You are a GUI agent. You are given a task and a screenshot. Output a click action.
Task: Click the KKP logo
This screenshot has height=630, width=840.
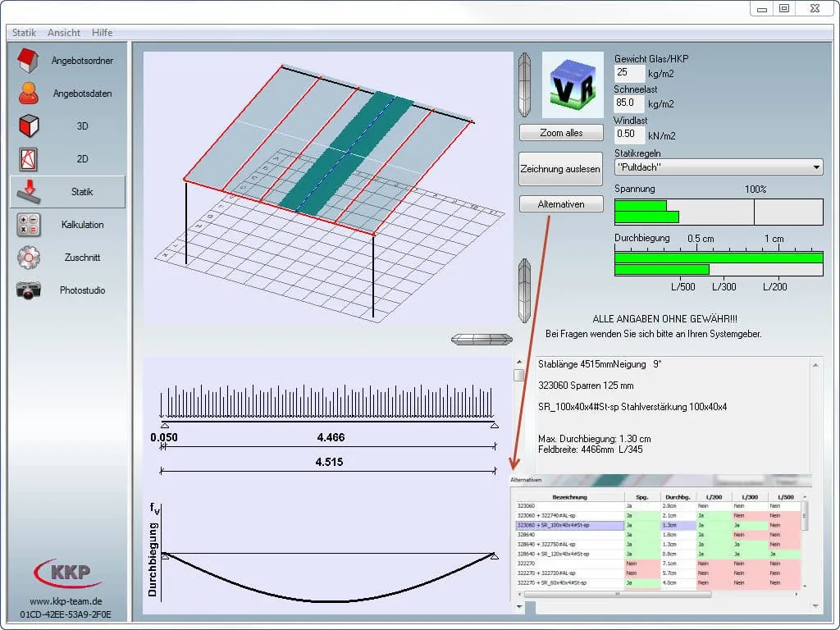coord(67,573)
